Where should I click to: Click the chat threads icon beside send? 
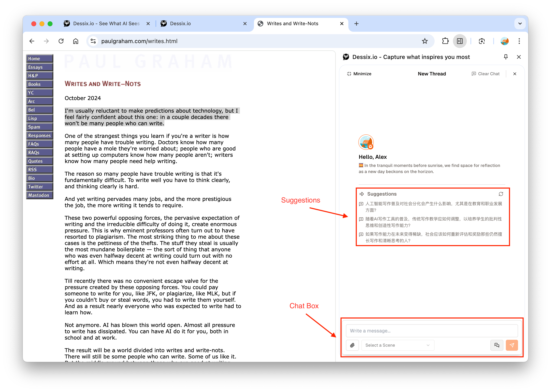(x=497, y=345)
